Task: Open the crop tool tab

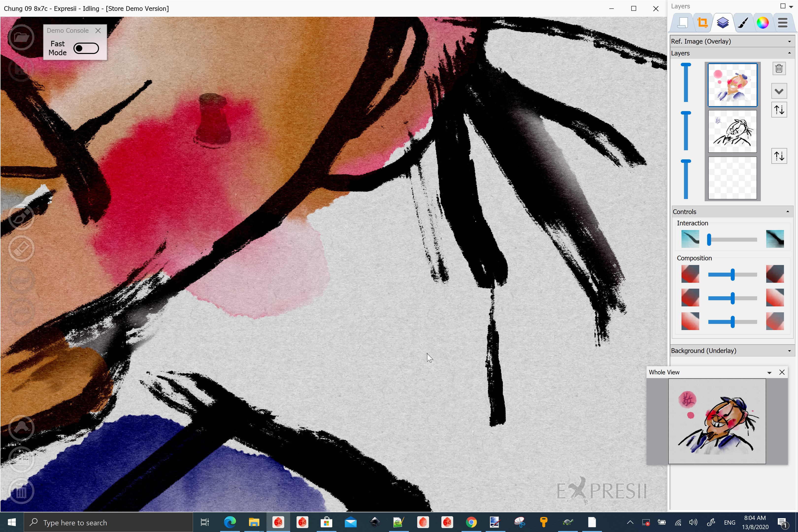Action: (702, 23)
